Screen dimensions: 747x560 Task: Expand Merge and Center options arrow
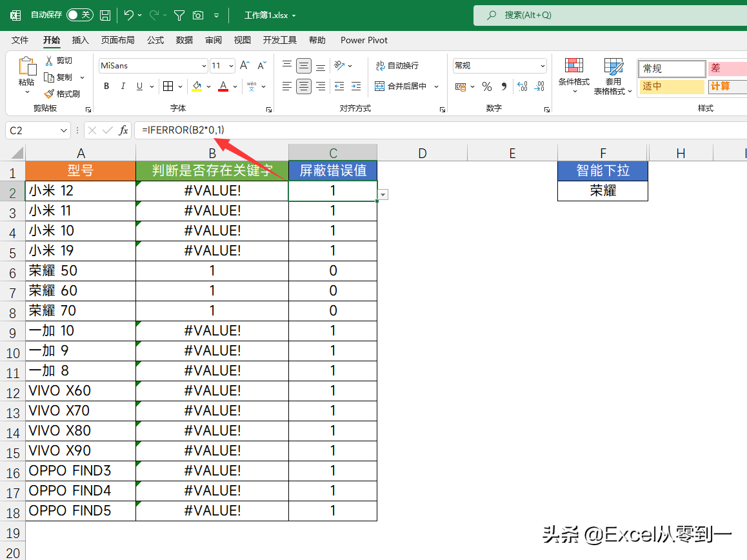[x=436, y=86]
